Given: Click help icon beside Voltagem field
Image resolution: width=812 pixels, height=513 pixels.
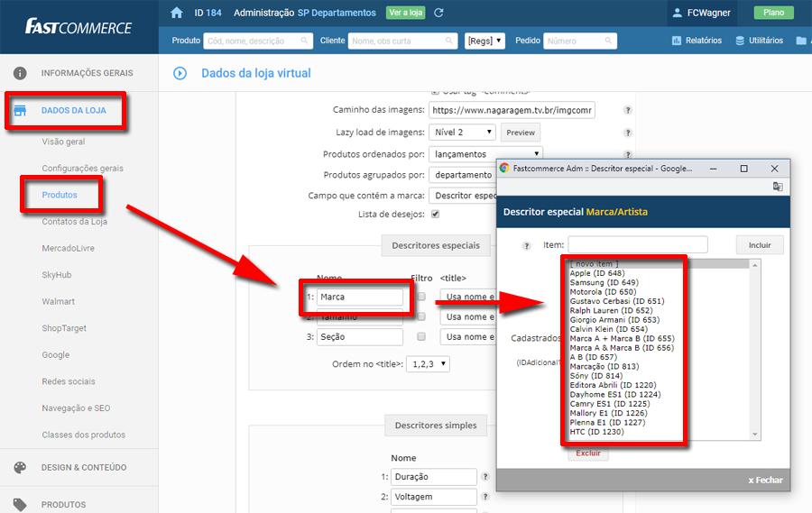Looking at the screenshot, I should [485, 497].
